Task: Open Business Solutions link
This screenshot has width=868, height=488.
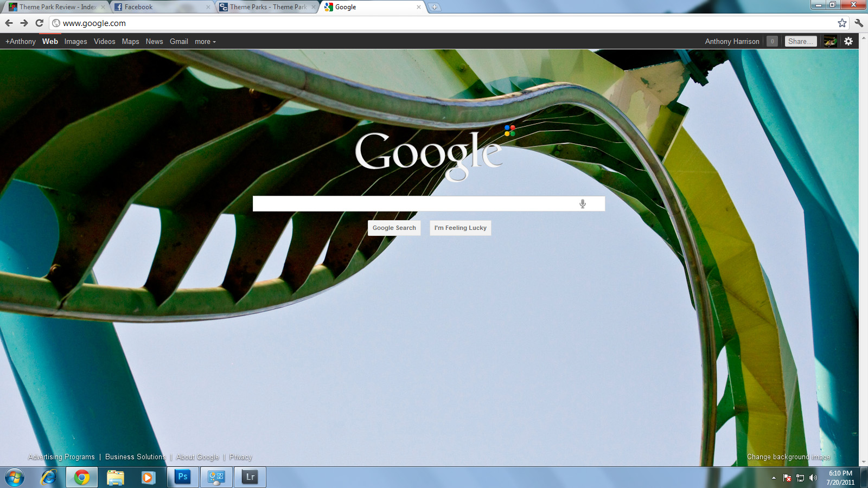Action: tap(136, 457)
